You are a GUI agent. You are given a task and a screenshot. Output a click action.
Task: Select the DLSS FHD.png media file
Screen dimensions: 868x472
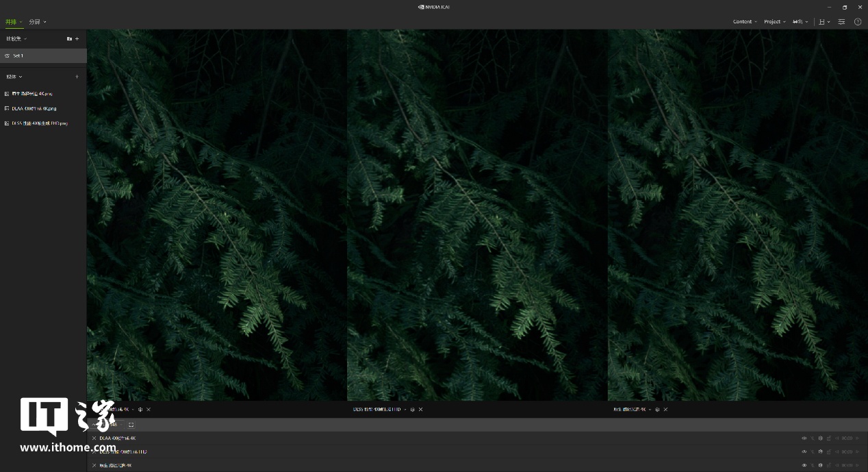point(40,123)
